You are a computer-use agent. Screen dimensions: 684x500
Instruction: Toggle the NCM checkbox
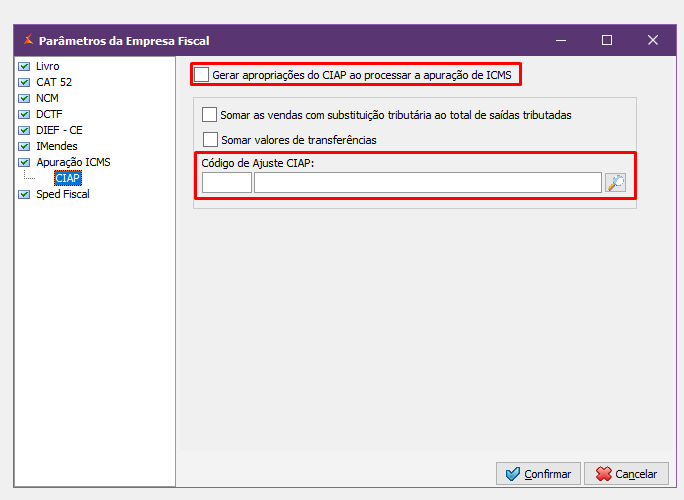25,98
